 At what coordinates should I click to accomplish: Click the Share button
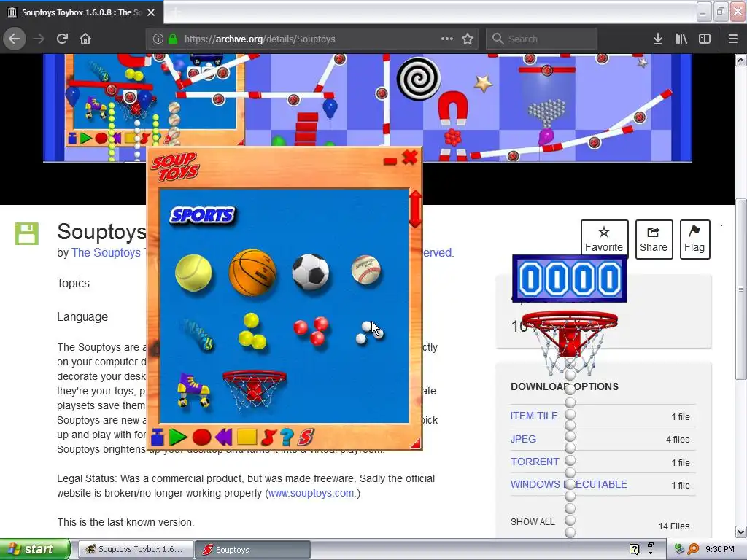[x=654, y=239]
